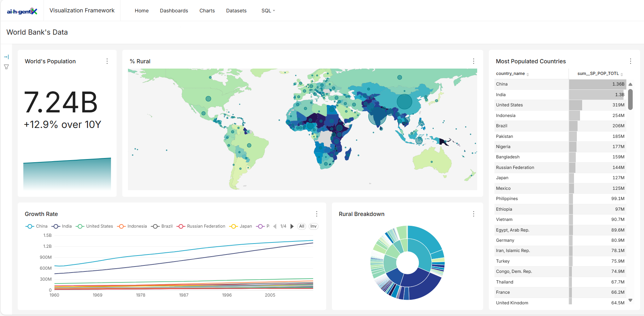The width and height of the screenshot is (644, 316).
Task: Select the Congo, Dem. Rep. row
Action: pyautogui.click(x=561, y=271)
